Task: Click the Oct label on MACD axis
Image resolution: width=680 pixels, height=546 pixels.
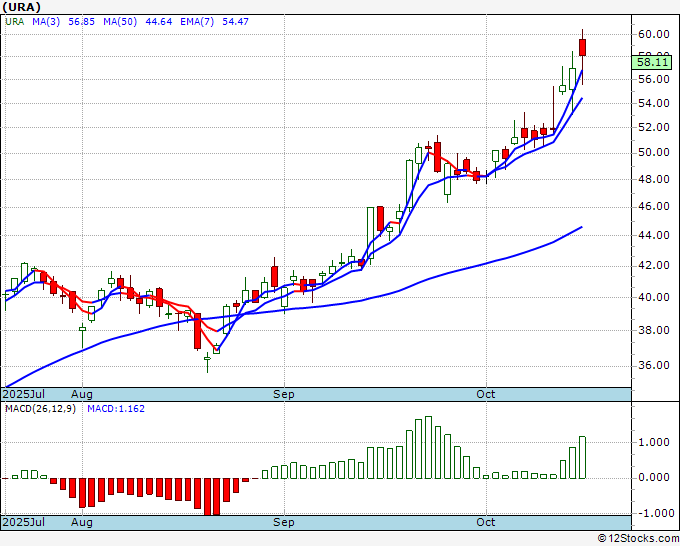Action: [x=486, y=522]
